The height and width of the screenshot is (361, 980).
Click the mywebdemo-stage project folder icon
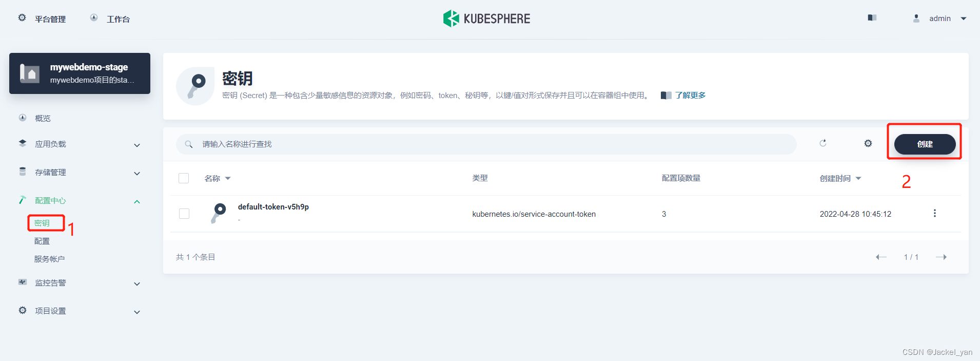pyautogui.click(x=30, y=73)
